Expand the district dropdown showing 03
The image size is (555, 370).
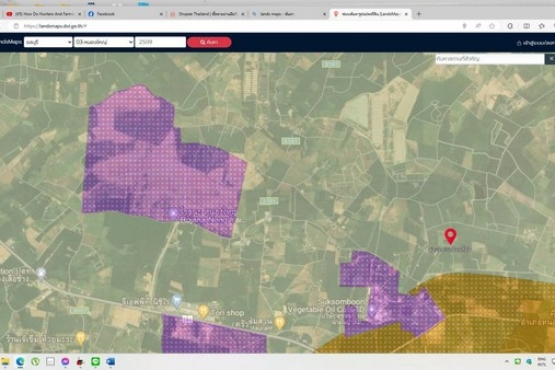(x=104, y=42)
